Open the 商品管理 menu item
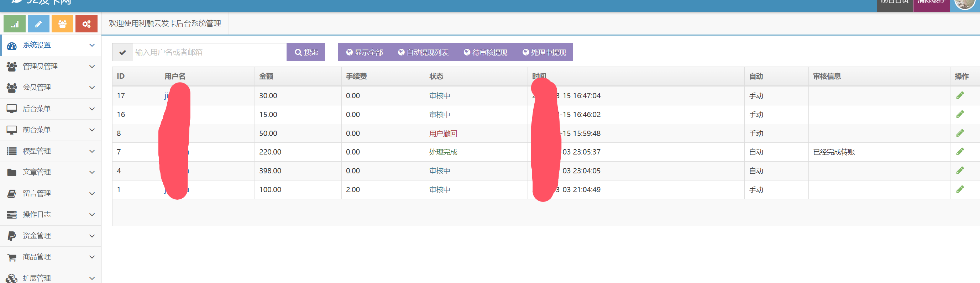Screen dimensions: 980x283 pos(51,257)
